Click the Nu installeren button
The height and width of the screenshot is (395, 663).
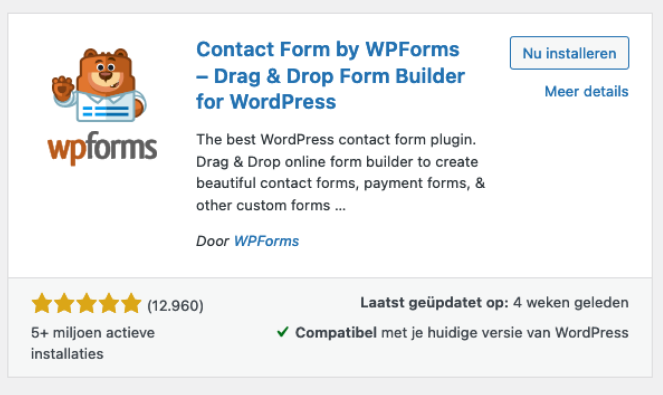click(569, 53)
